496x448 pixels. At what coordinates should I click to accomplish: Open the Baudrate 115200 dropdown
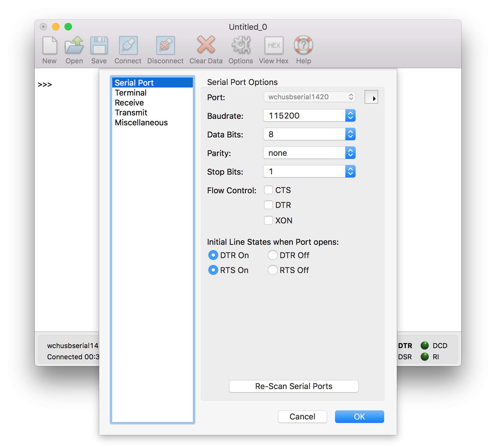point(309,115)
